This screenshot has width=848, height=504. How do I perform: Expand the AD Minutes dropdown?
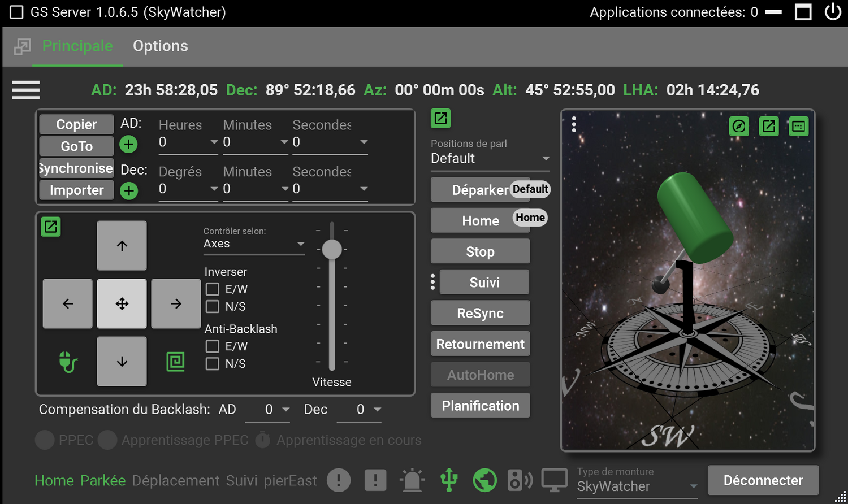coord(256,142)
